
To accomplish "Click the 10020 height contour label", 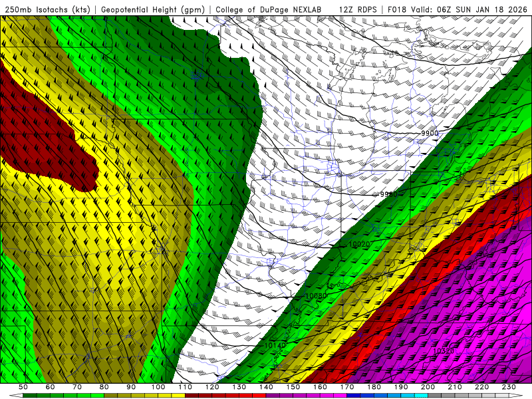I will (x=359, y=244).
